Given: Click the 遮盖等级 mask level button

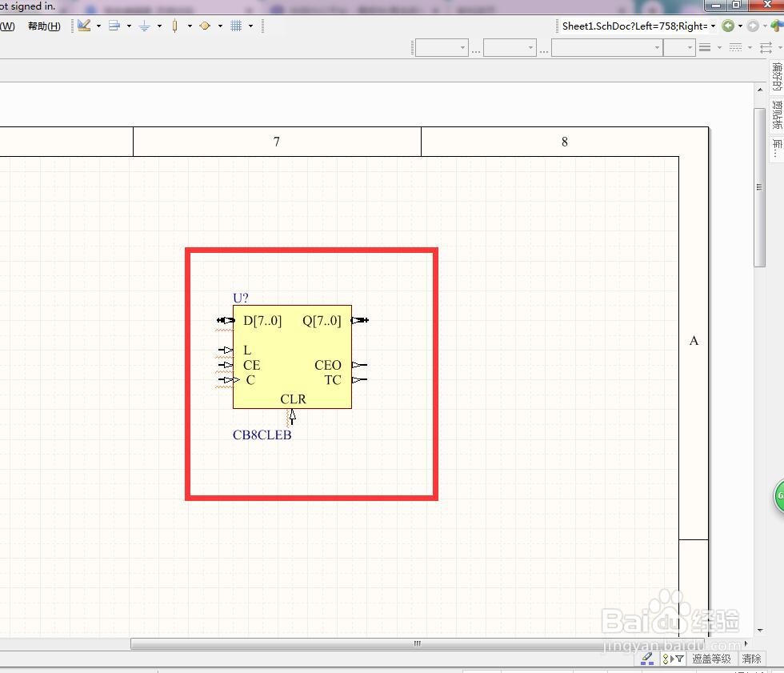Looking at the screenshot, I should coord(711,659).
